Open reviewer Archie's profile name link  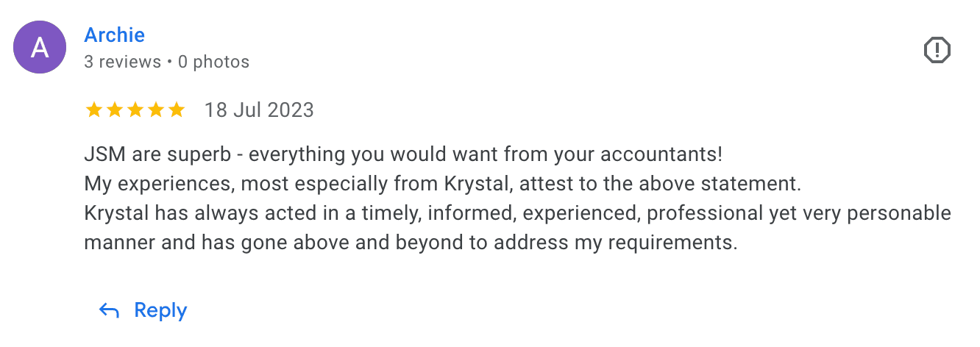[x=114, y=35]
